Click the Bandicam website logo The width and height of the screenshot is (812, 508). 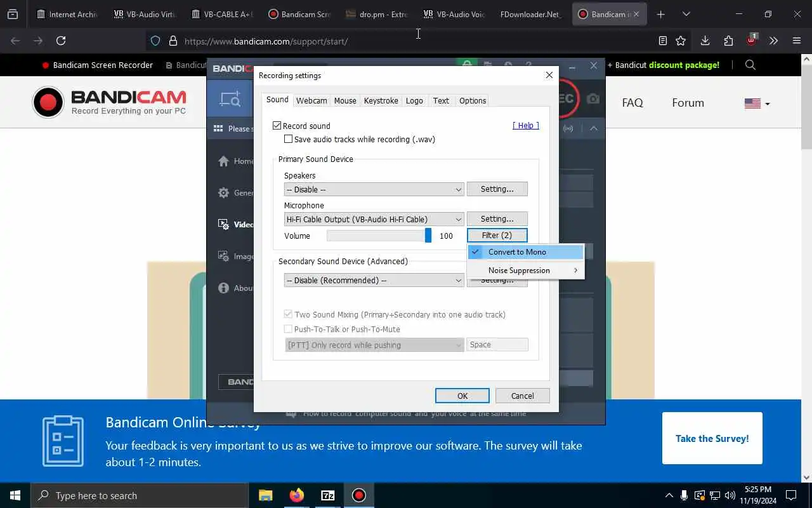[x=109, y=103]
